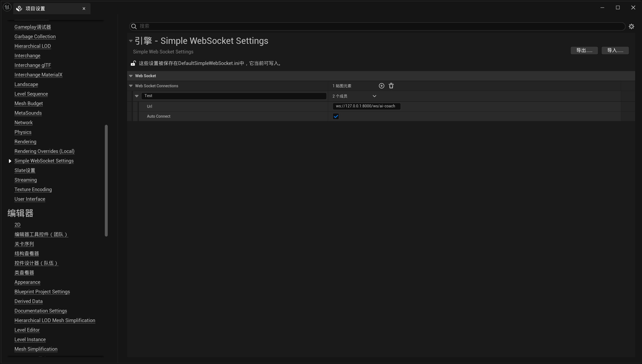
Task: Open MetaSounds settings
Action: pyautogui.click(x=28, y=113)
